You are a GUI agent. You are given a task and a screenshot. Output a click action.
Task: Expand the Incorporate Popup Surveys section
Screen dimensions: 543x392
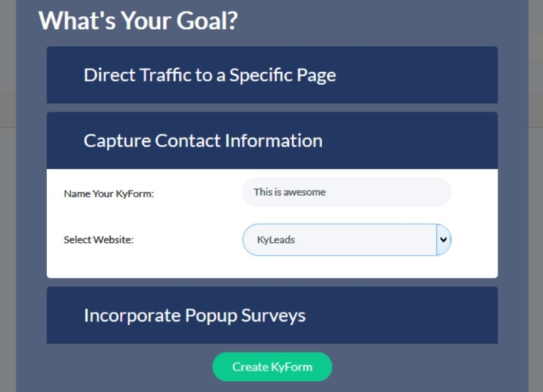pyautogui.click(x=271, y=315)
